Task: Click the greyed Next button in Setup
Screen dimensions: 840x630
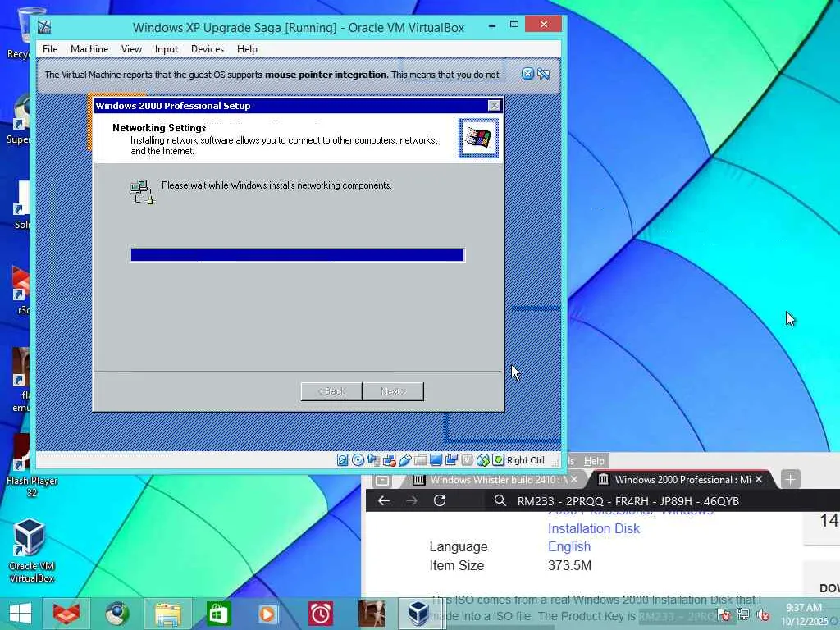Action: pos(393,391)
